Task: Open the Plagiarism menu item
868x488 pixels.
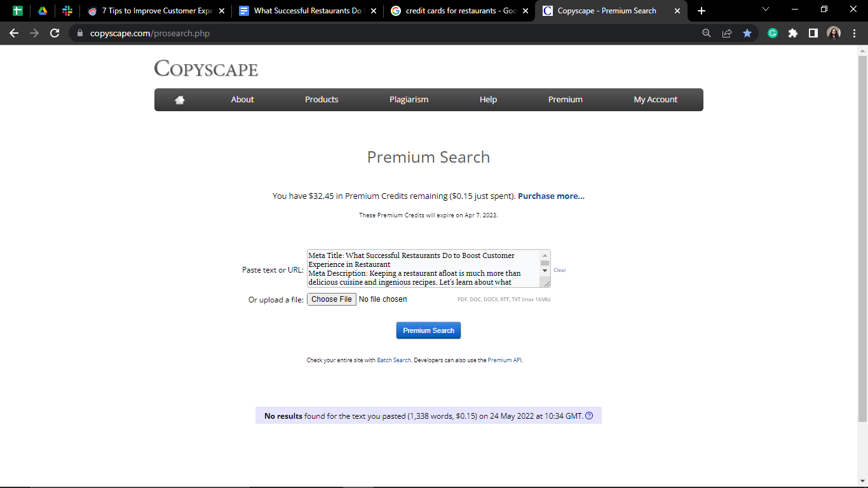Action: (x=409, y=100)
